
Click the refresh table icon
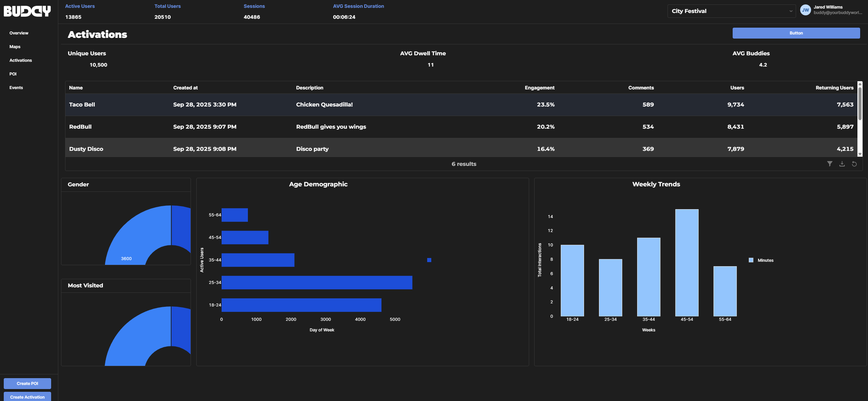coord(854,164)
